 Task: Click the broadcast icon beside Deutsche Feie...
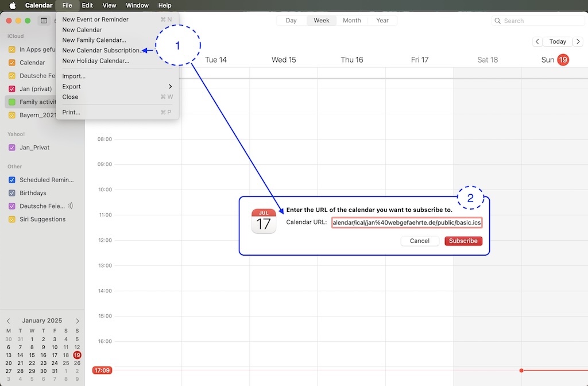(x=71, y=206)
